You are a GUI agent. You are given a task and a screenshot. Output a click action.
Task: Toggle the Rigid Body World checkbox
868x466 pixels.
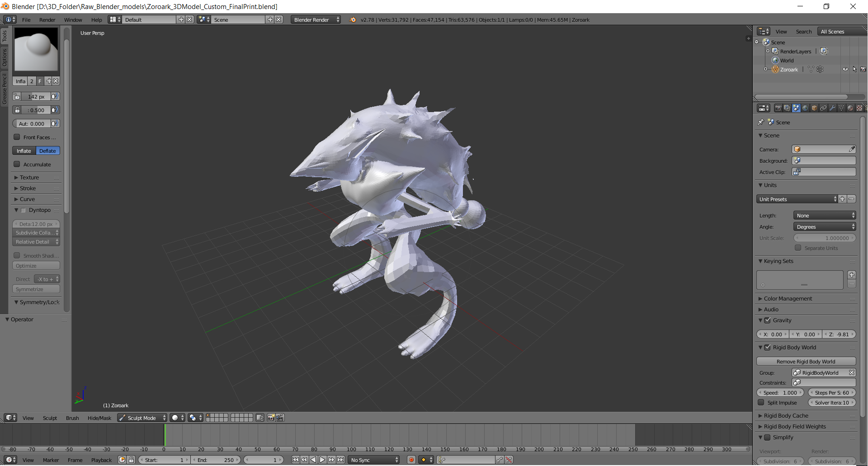[x=767, y=347]
